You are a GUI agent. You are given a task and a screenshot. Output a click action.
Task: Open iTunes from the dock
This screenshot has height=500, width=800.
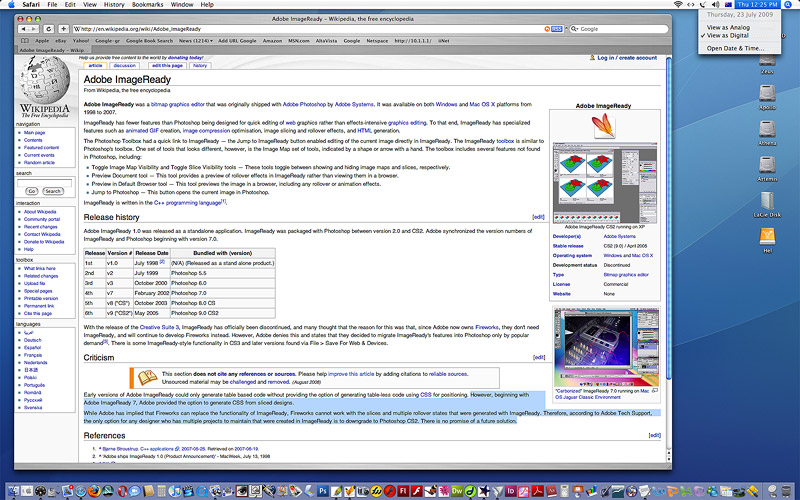pos(174,491)
